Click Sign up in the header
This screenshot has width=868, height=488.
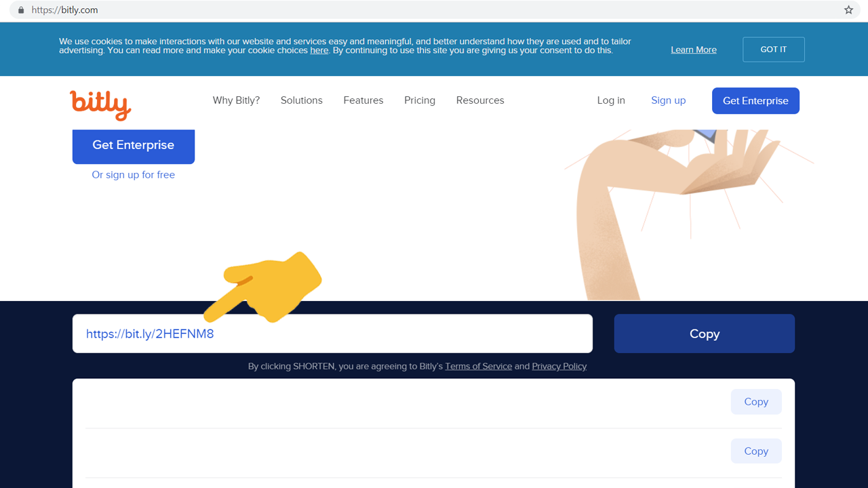[x=668, y=100]
